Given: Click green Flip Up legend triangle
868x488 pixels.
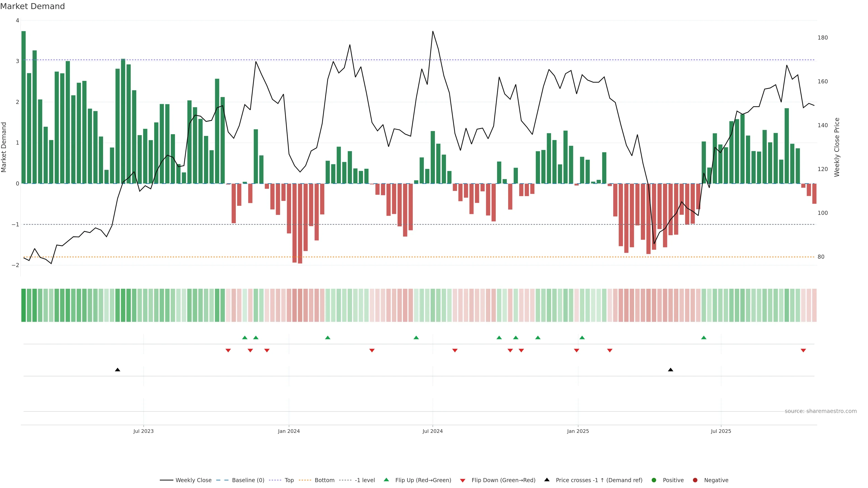Looking at the screenshot, I should (387, 480).
